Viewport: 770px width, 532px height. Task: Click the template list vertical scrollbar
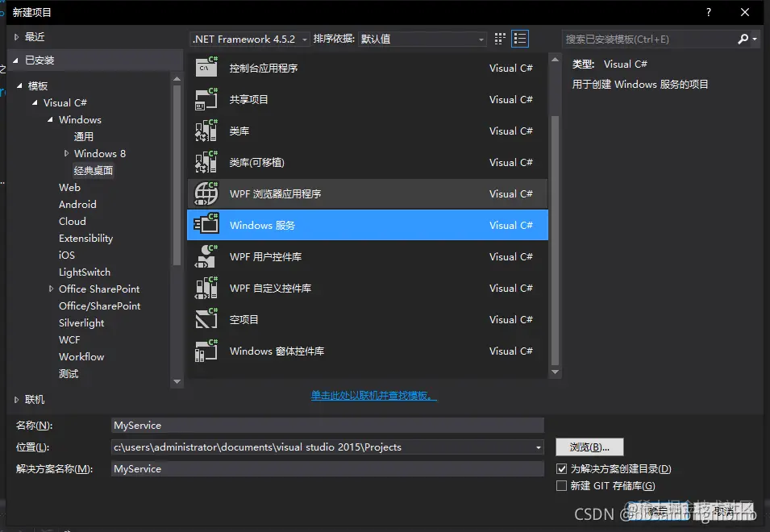pos(555,240)
